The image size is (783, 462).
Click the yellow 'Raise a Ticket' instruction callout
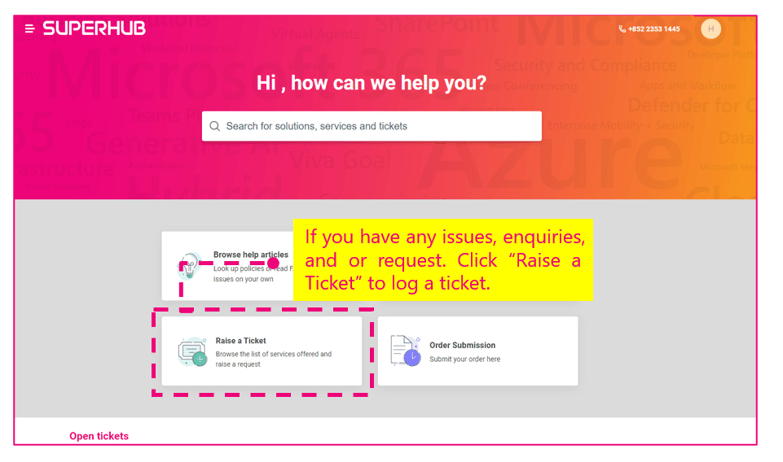tap(443, 260)
